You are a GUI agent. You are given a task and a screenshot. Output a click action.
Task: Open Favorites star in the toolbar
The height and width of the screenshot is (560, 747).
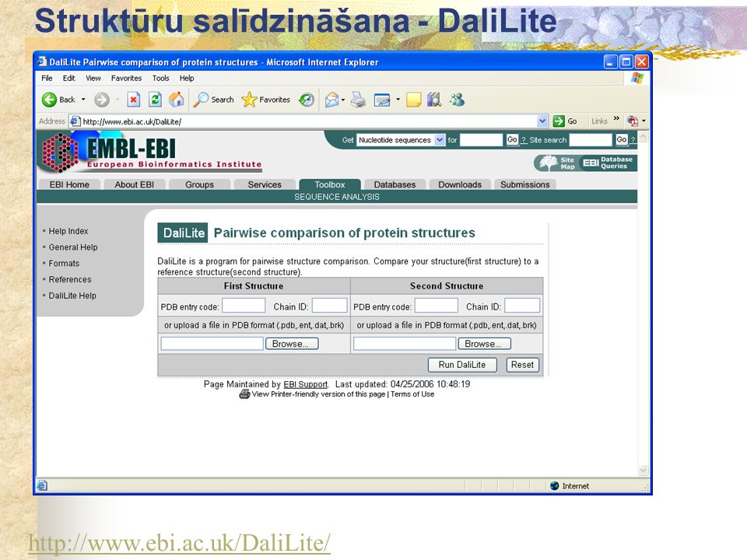tap(249, 100)
